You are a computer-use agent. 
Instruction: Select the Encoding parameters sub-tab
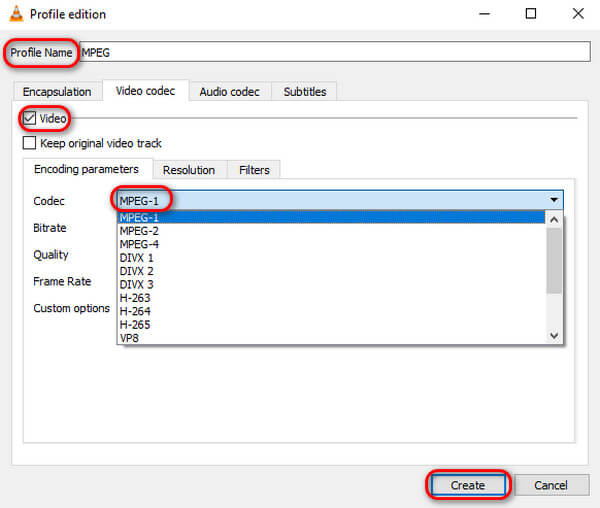86,169
